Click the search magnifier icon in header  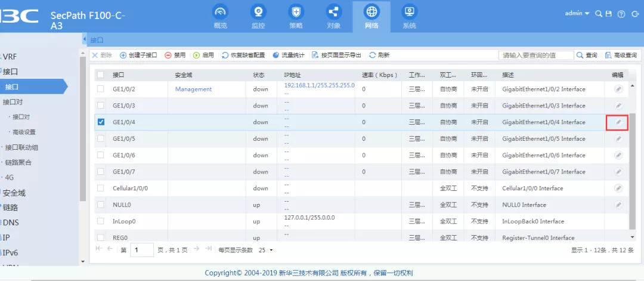point(599,14)
